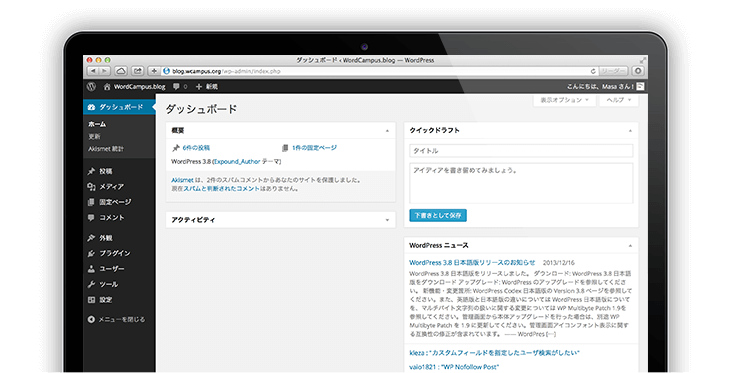Click the ツール tools wrench icon
Screen dimensions: 738x373
point(91,284)
